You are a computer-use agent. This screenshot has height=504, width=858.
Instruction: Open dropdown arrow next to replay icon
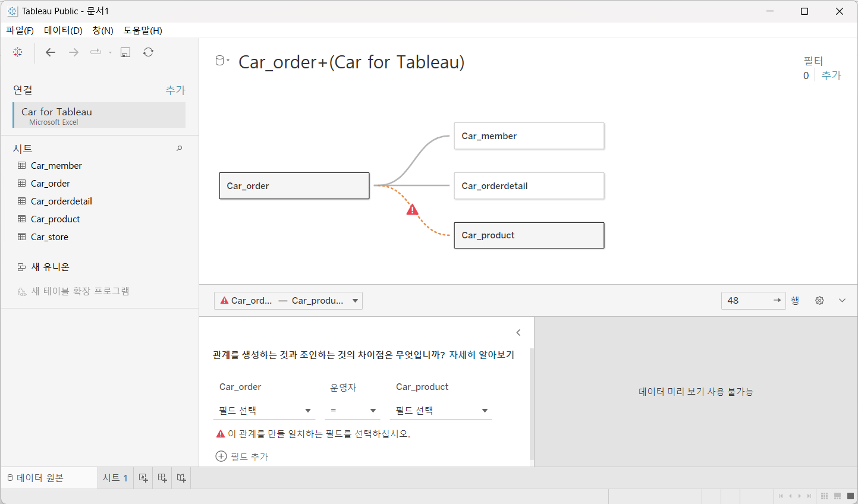point(110,52)
